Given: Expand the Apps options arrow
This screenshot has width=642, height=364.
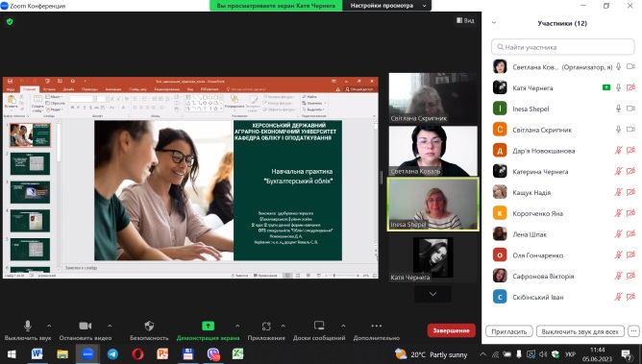Looking at the screenshot, I should (x=283, y=326).
